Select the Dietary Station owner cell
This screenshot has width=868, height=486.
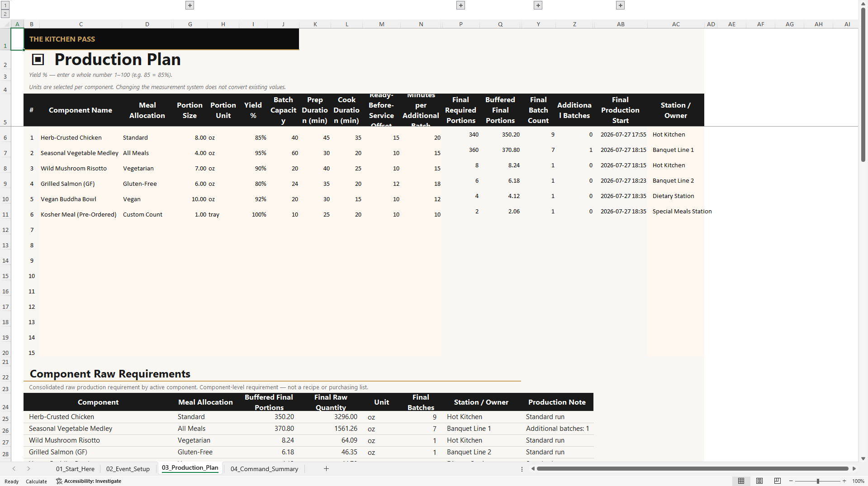pyautogui.click(x=676, y=196)
